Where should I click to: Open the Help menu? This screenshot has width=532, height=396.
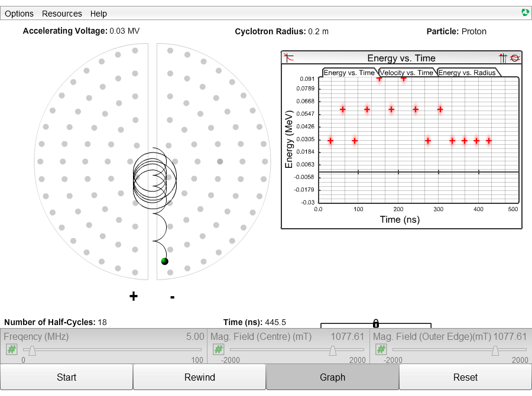(x=98, y=14)
